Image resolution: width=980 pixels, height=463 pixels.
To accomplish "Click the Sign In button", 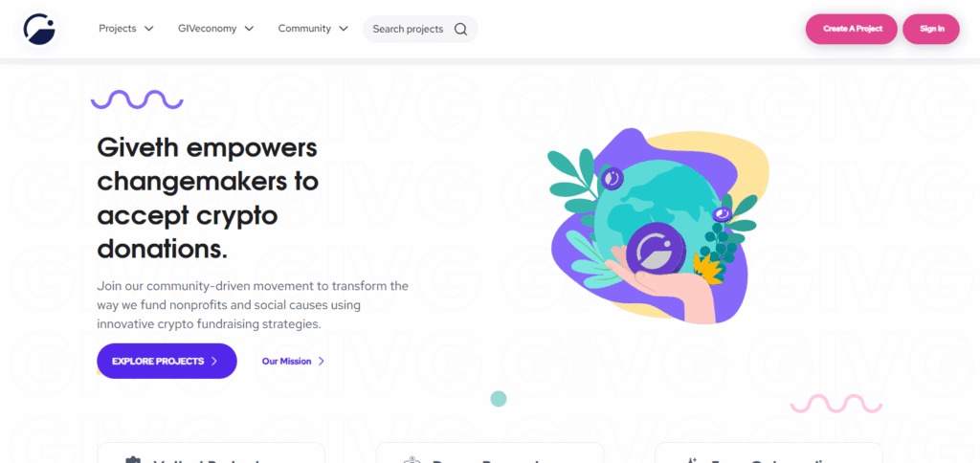I will tap(931, 30).
